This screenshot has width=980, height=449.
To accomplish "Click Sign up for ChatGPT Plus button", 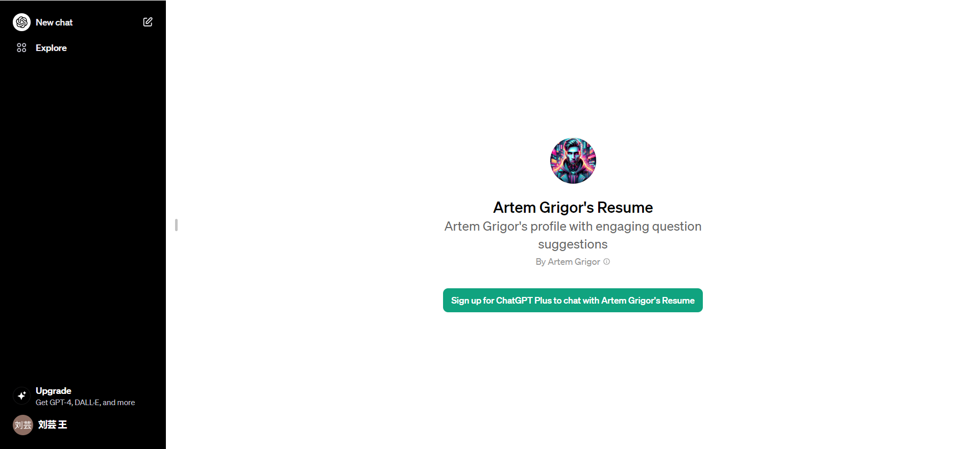I will 573,301.
